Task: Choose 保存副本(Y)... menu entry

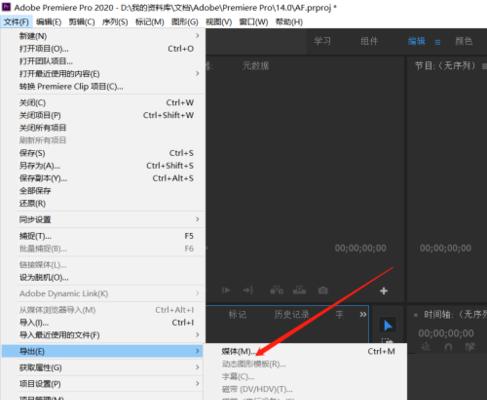Action: point(103,178)
